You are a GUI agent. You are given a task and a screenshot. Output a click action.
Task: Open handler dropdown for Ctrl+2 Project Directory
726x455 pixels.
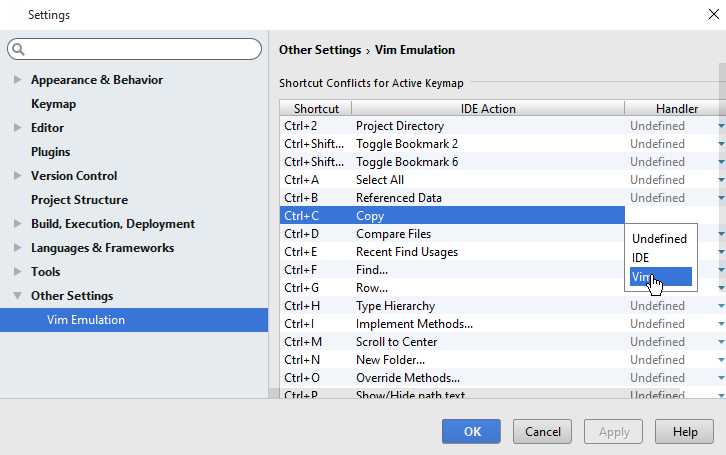point(720,126)
